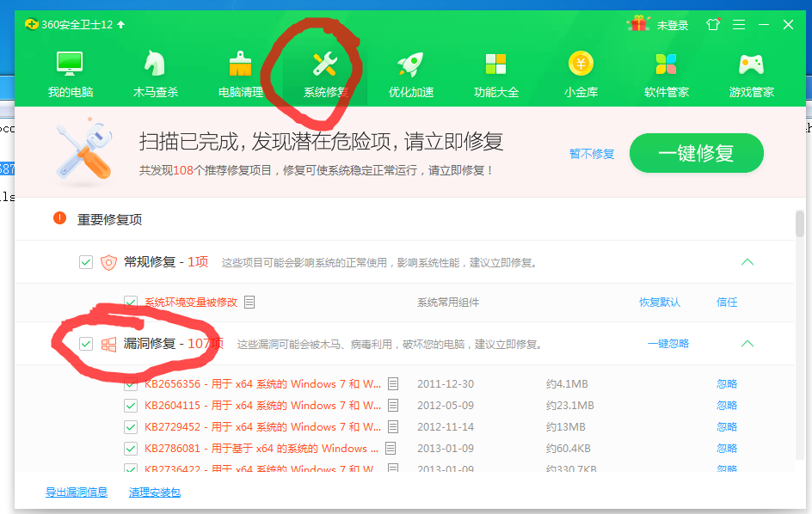Open the 我的电脑 section

pyautogui.click(x=71, y=74)
